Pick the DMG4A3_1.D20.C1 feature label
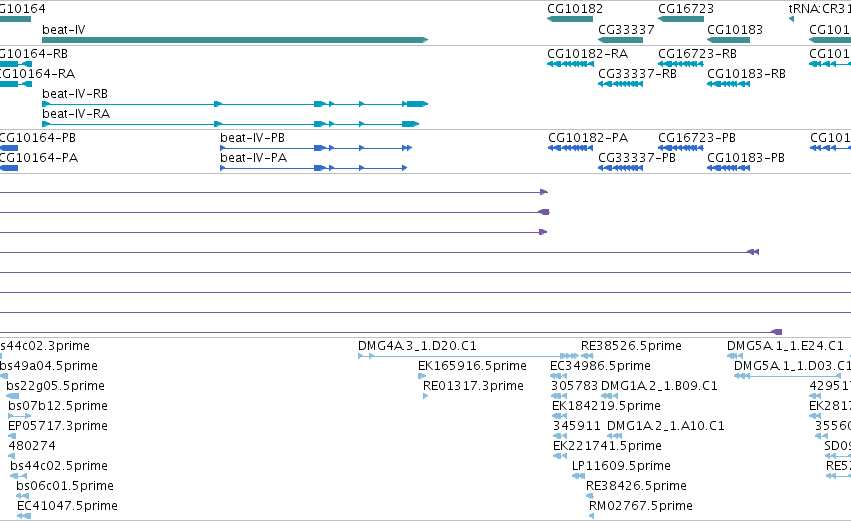The image size is (851, 521). point(417,346)
